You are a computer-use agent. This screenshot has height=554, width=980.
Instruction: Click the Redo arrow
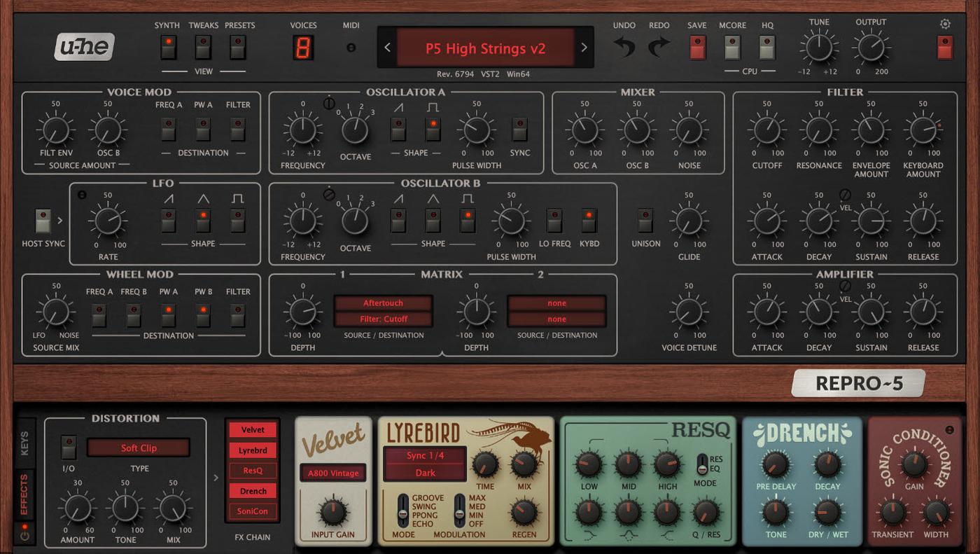coord(659,48)
